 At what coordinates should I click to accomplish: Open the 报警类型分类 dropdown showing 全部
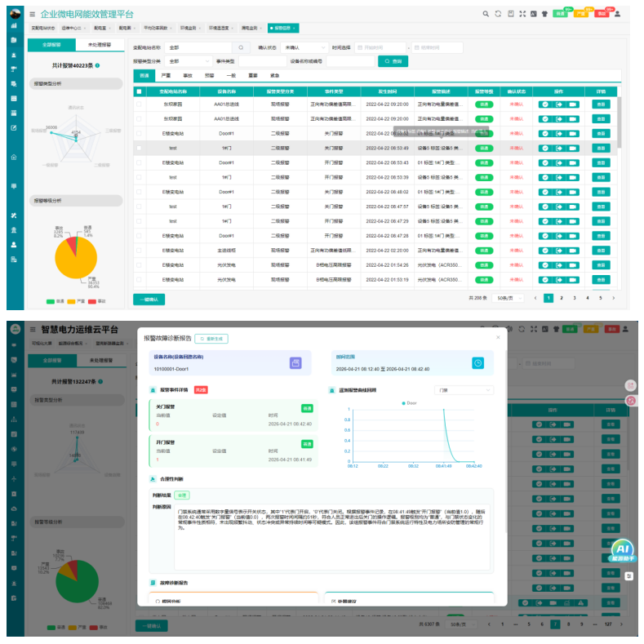pos(189,61)
